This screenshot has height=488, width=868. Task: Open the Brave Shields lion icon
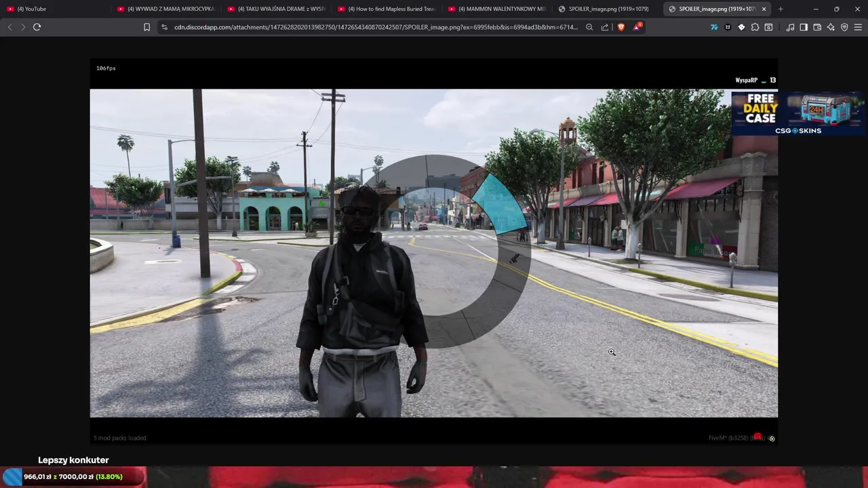[x=620, y=27]
